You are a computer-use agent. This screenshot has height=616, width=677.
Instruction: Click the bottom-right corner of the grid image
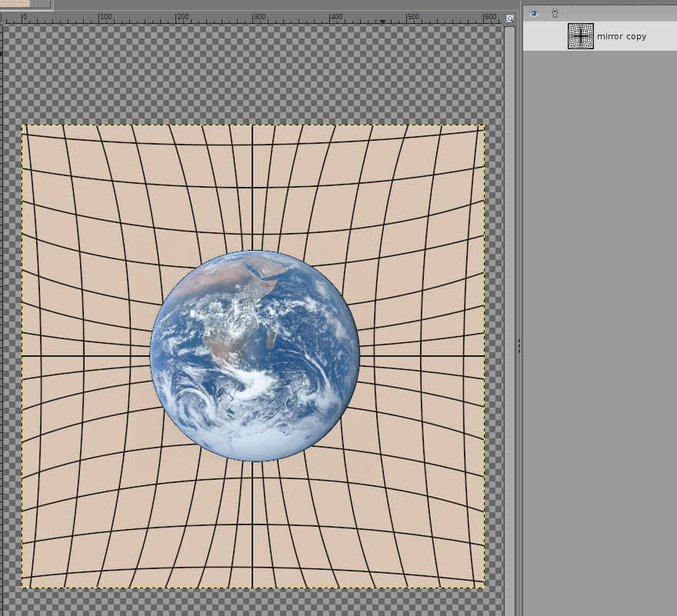click(x=482, y=586)
